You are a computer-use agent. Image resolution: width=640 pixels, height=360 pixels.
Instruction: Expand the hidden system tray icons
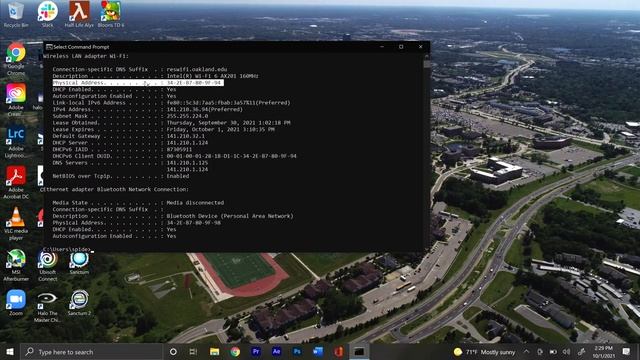pyautogui.click(x=527, y=351)
